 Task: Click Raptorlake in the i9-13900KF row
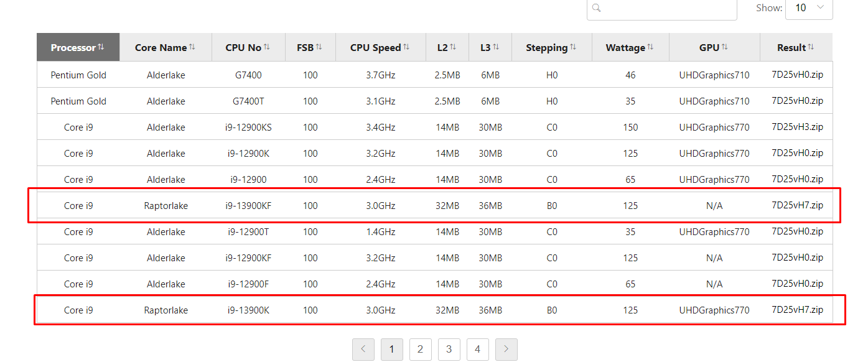coord(166,206)
